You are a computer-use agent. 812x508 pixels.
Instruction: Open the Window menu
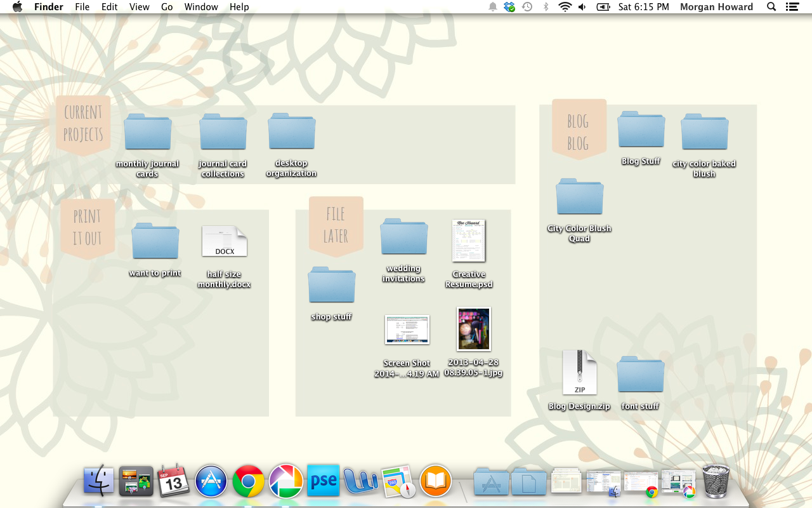point(201,7)
